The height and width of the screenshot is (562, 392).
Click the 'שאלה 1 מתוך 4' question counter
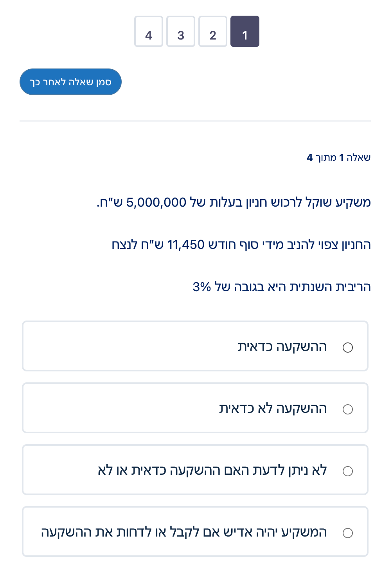[338, 158]
